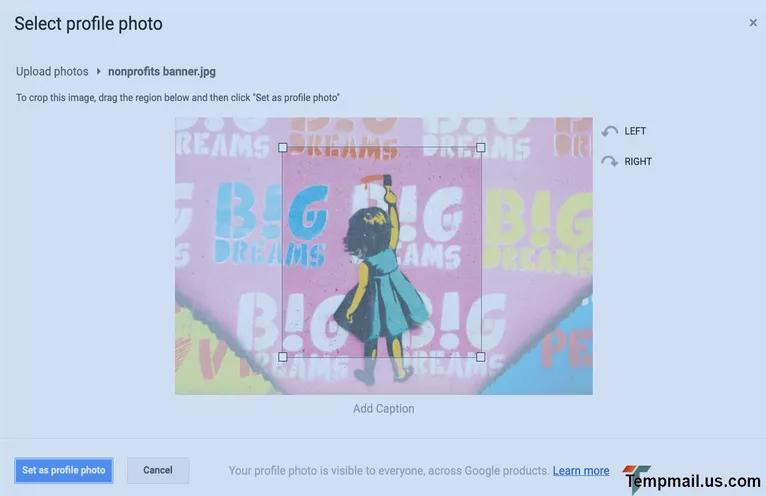766x496 pixels.
Task: Go back to Upload photos breadcrumb
Action: 52,71
